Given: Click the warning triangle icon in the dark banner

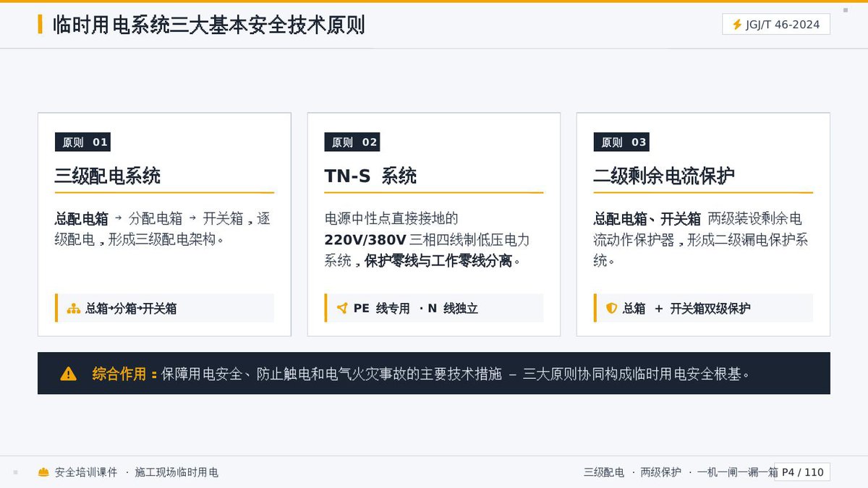Looking at the screenshot, I should (68, 374).
